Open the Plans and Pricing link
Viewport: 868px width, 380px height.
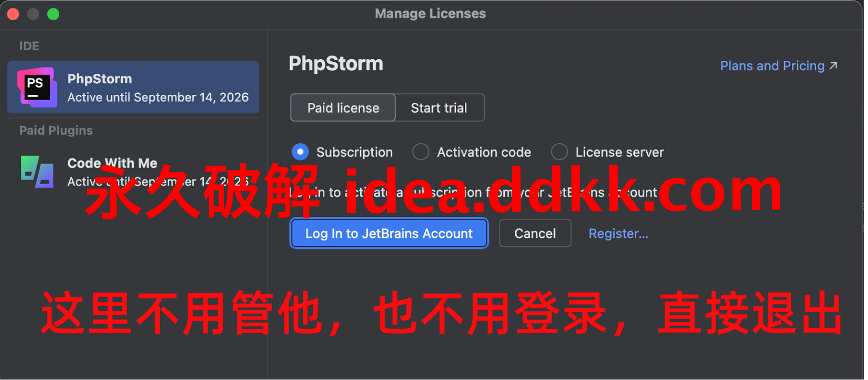point(772,66)
